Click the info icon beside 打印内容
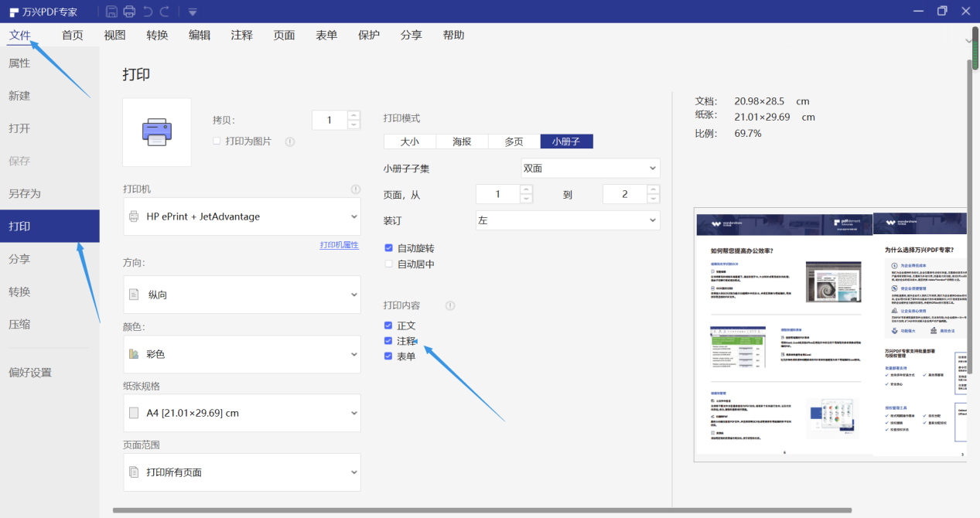 tap(449, 305)
